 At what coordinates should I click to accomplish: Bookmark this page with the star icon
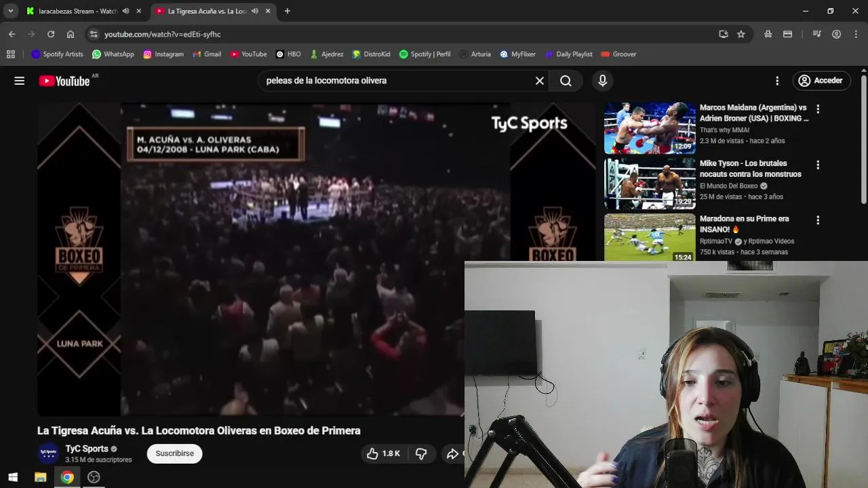(741, 34)
